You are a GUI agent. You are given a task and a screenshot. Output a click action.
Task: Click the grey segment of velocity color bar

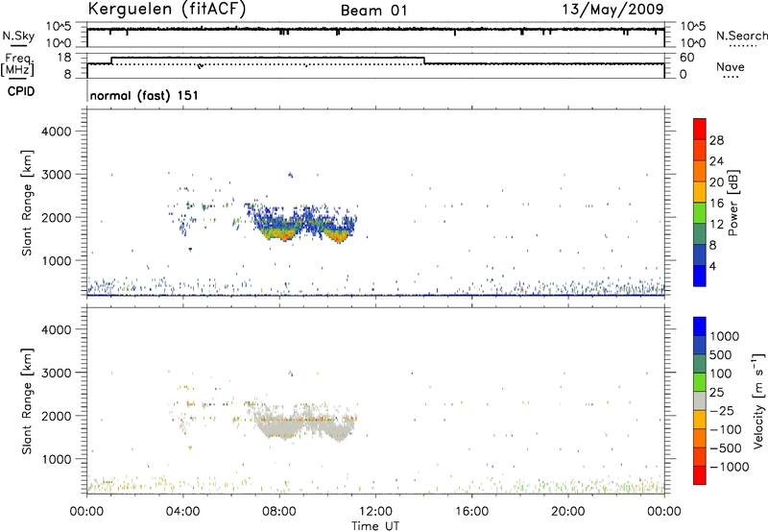pos(700,401)
